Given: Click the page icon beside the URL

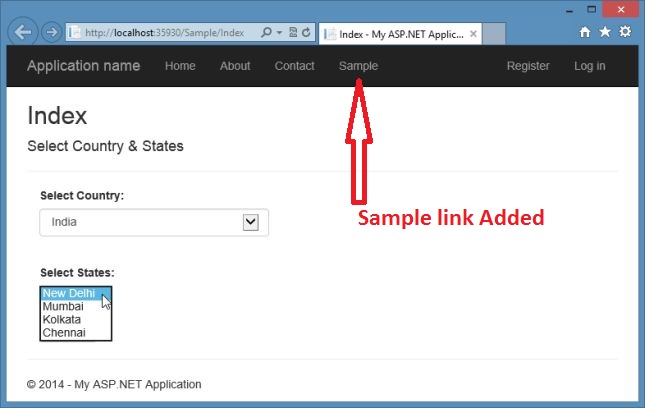Looking at the screenshot, I should (75, 32).
